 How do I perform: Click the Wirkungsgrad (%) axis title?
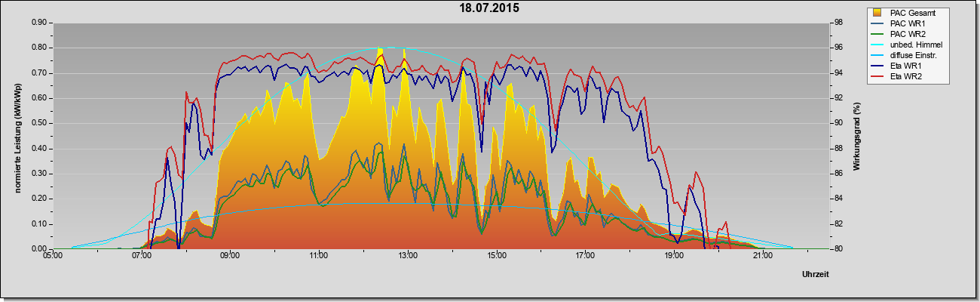pos(857,136)
